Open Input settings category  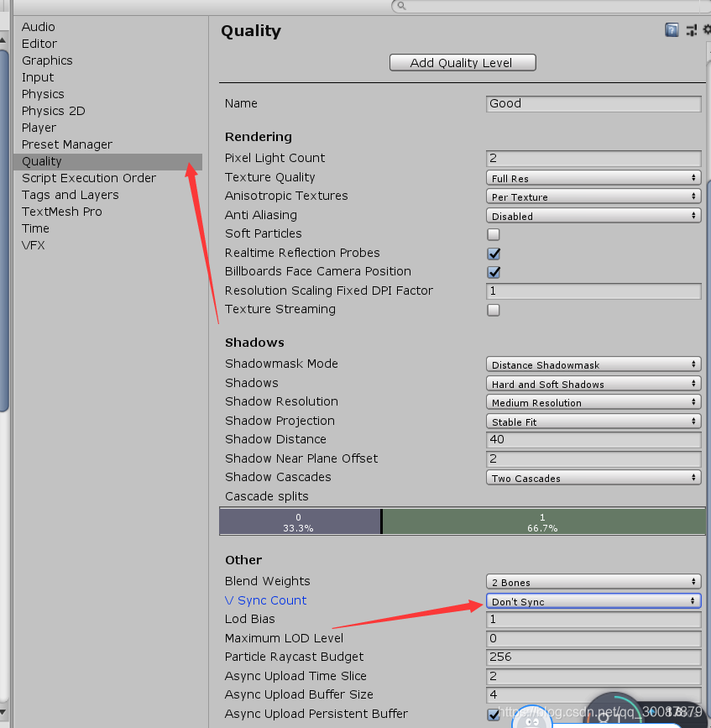coord(38,77)
